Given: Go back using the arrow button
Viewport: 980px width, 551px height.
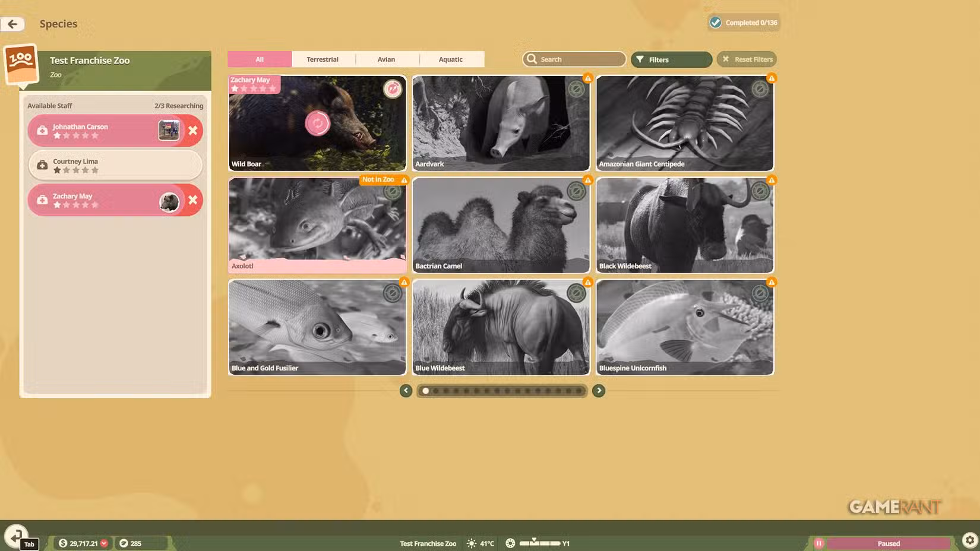Looking at the screenshot, I should click(x=12, y=24).
